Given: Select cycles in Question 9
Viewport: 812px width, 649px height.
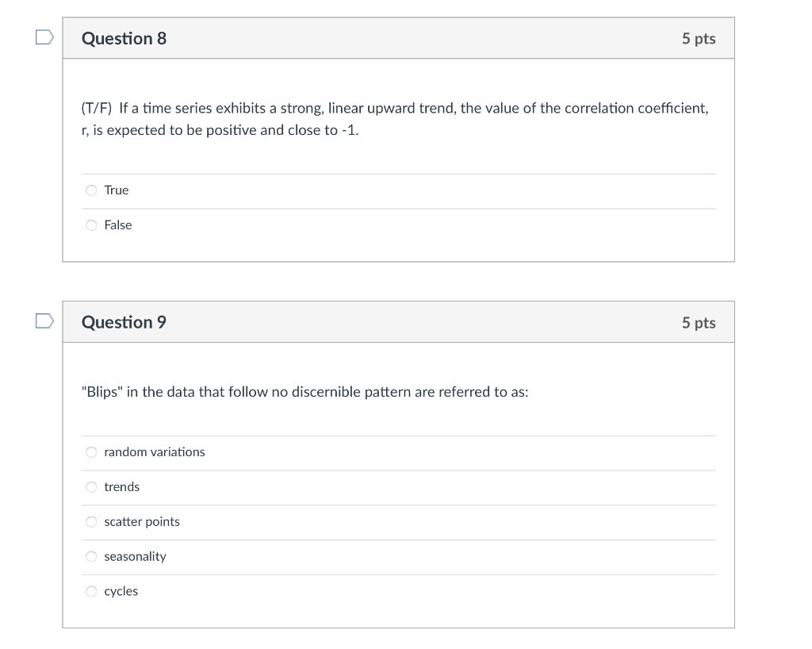Looking at the screenshot, I should pos(91,590).
